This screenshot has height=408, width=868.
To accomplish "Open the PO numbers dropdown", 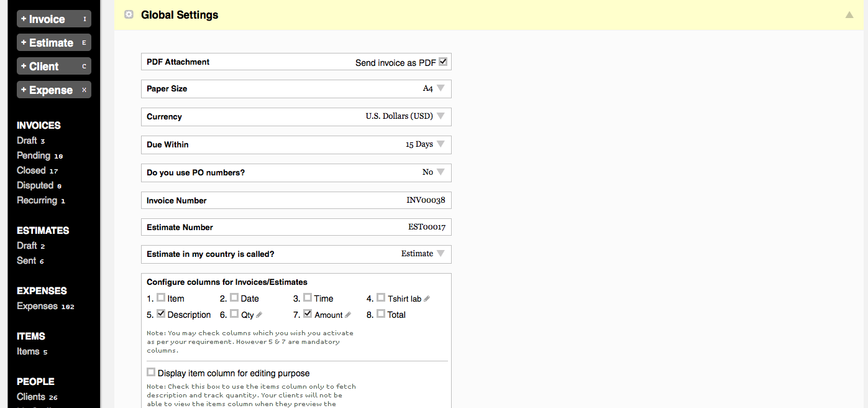I will (441, 172).
